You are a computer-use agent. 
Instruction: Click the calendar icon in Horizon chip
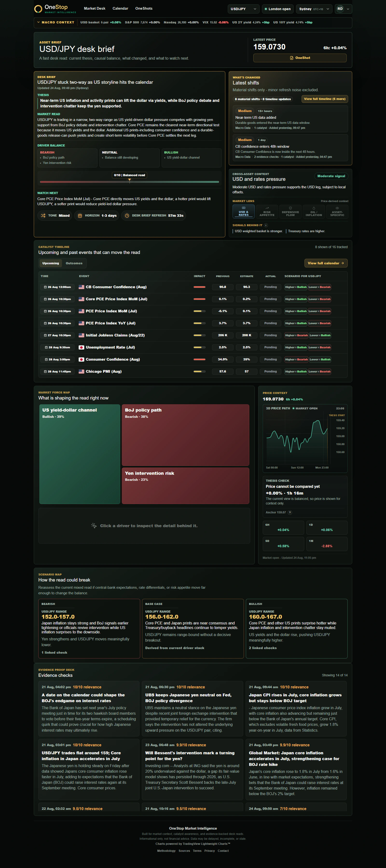coord(80,216)
